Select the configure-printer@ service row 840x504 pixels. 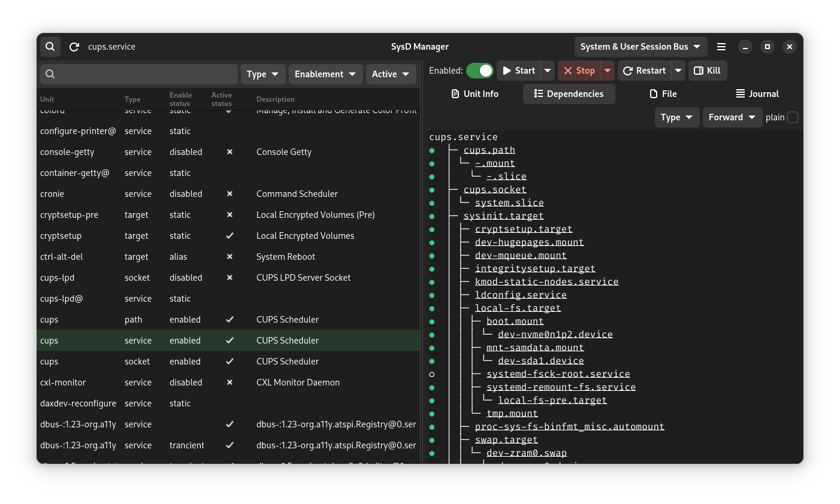tap(229, 131)
